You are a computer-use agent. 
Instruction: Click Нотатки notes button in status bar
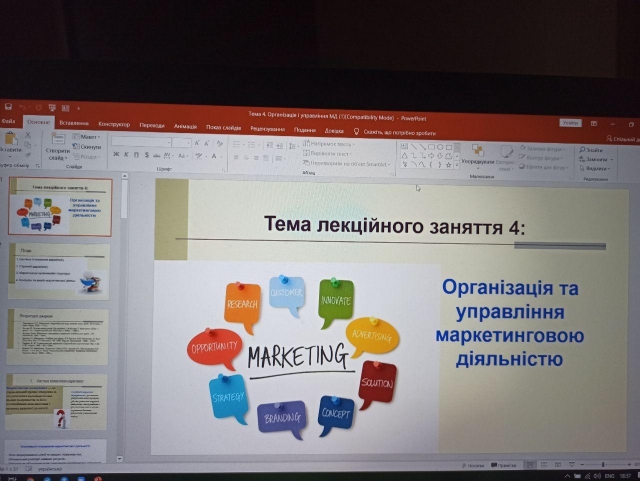[x=473, y=465]
